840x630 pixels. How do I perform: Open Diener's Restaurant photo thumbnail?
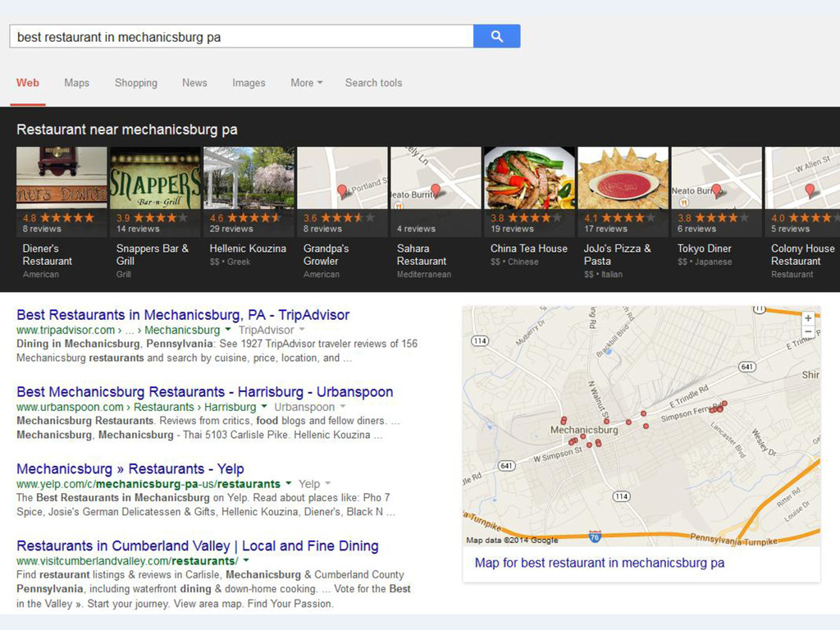[x=62, y=178]
